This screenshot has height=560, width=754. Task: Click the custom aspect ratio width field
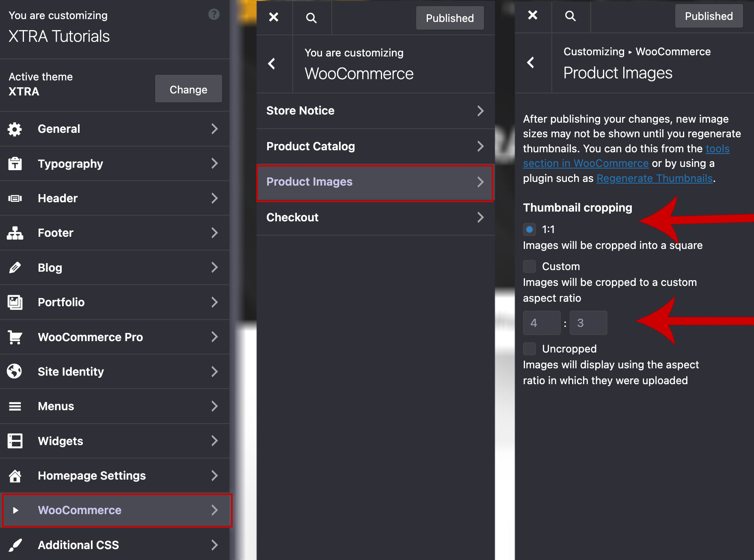click(x=541, y=323)
